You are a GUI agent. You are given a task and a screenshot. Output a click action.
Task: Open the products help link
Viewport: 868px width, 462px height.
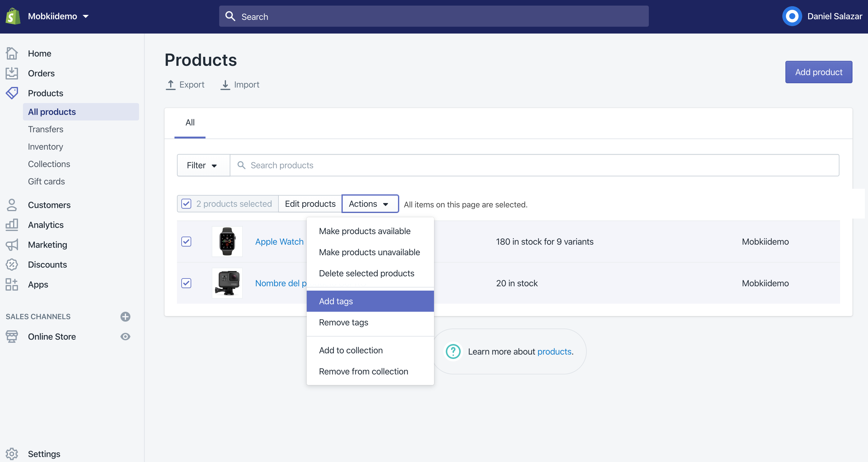pyautogui.click(x=554, y=351)
